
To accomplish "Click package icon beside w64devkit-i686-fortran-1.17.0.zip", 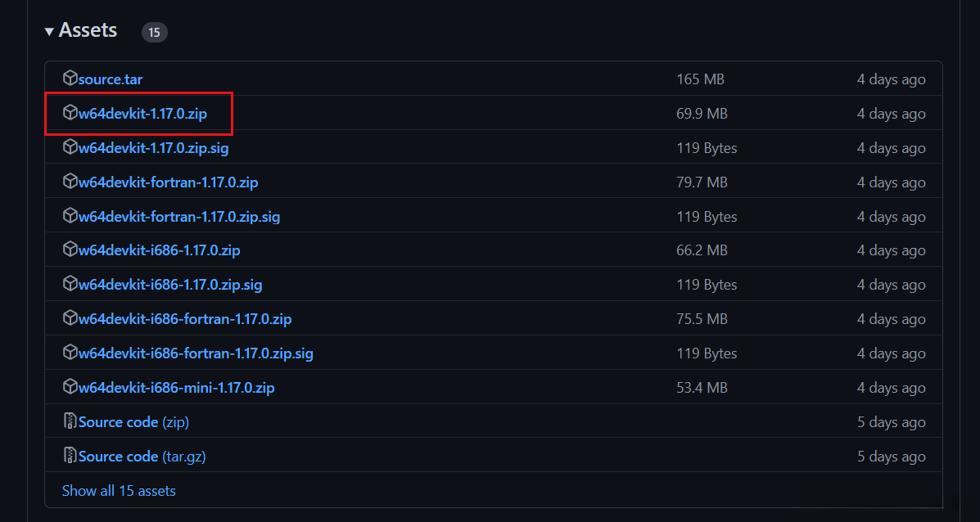I will [70, 319].
